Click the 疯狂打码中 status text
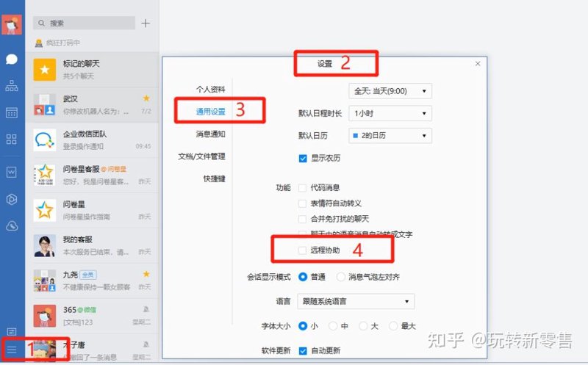Image resolution: width=588 pixels, height=365 pixels. pos(63,43)
